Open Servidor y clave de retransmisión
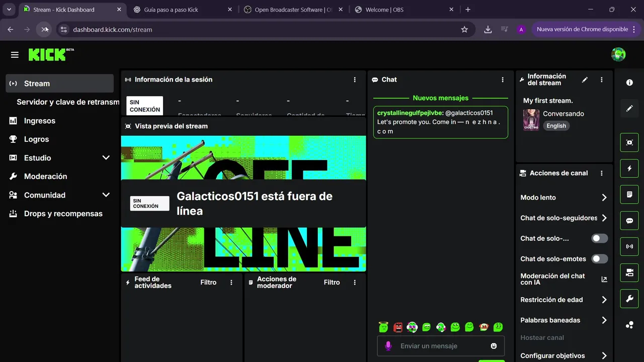 [x=68, y=102]
